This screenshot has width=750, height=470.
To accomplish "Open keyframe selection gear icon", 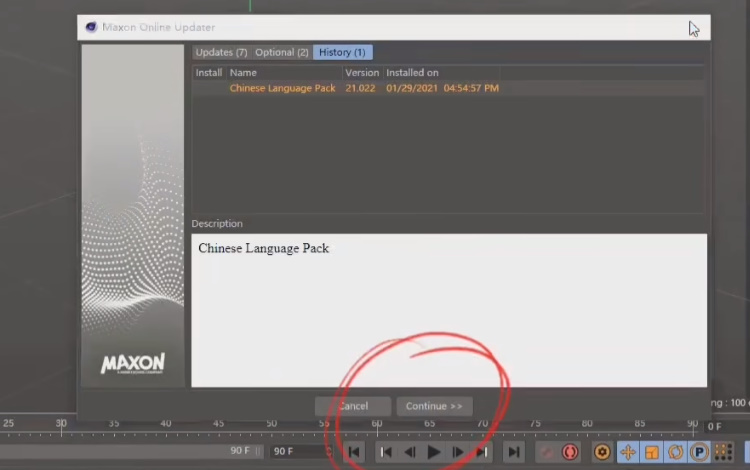I will click(x=602, y=452).
